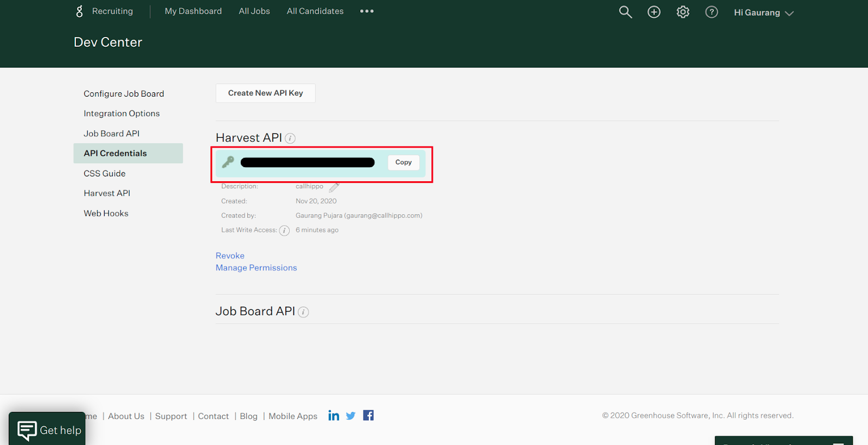
Task: Click the 6 minutes ago text
Action: 317,230
